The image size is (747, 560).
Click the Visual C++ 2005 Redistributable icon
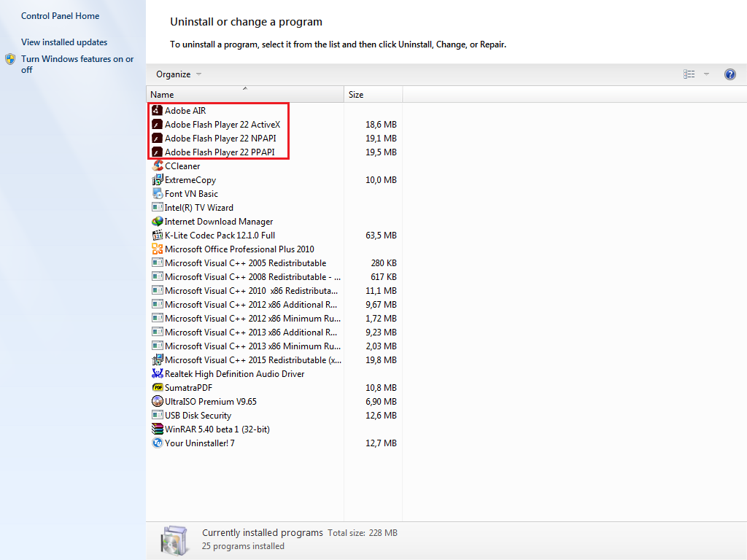[158, 262]
